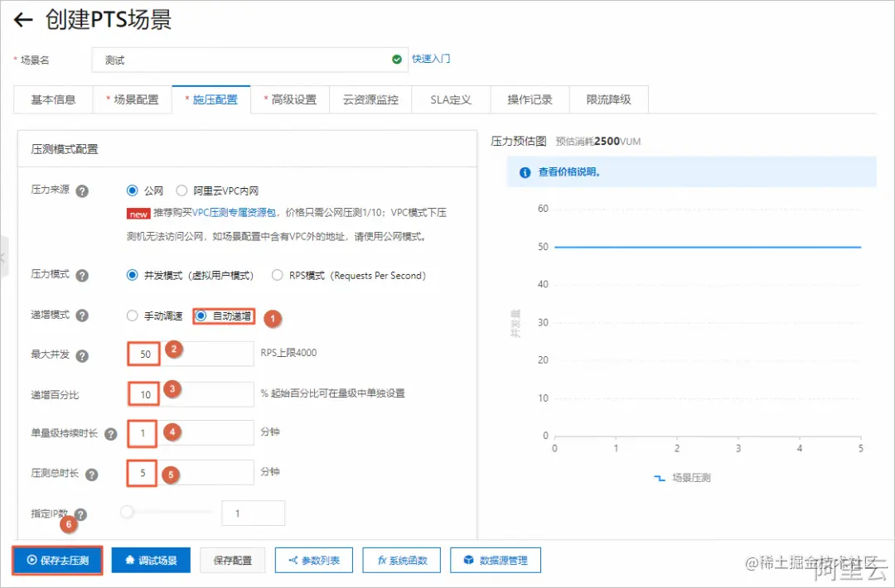Click the 压测总时长 input field
The height and width of the screenshot is (588, 895).
pos(191,473)
